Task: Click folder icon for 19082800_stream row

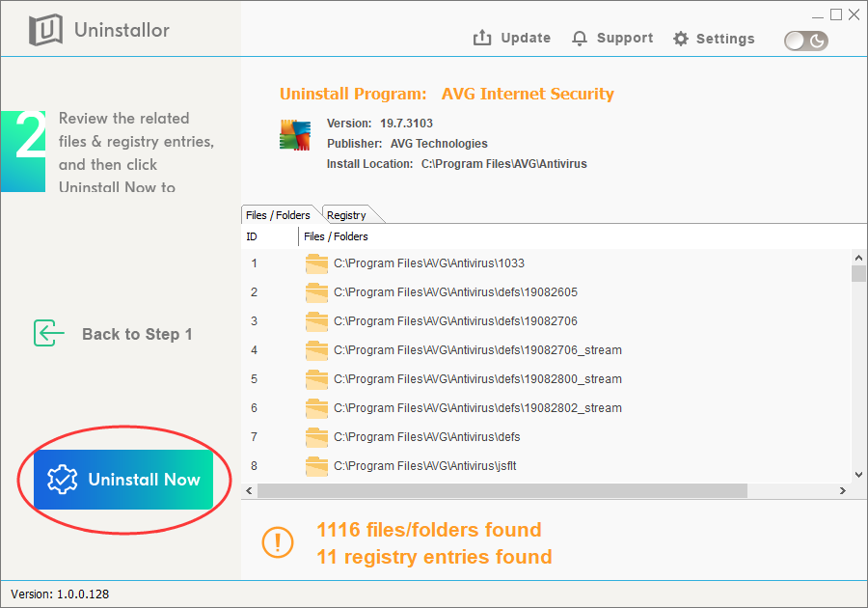Action: pos(316,379)
